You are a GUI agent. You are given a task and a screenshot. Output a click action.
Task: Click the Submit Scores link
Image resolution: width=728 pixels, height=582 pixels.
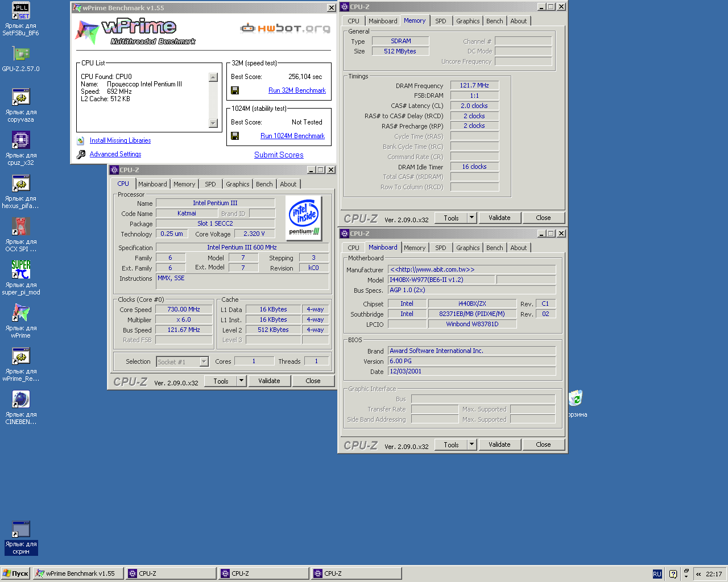coord(279,155)
